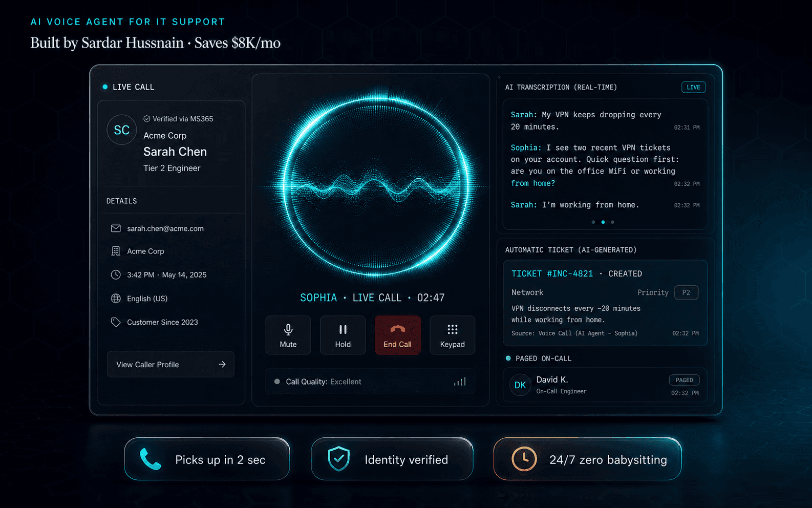Click Sarah's I'm working from home message
This screenshot has height=508, width=812.
click(x=575, y=205)
